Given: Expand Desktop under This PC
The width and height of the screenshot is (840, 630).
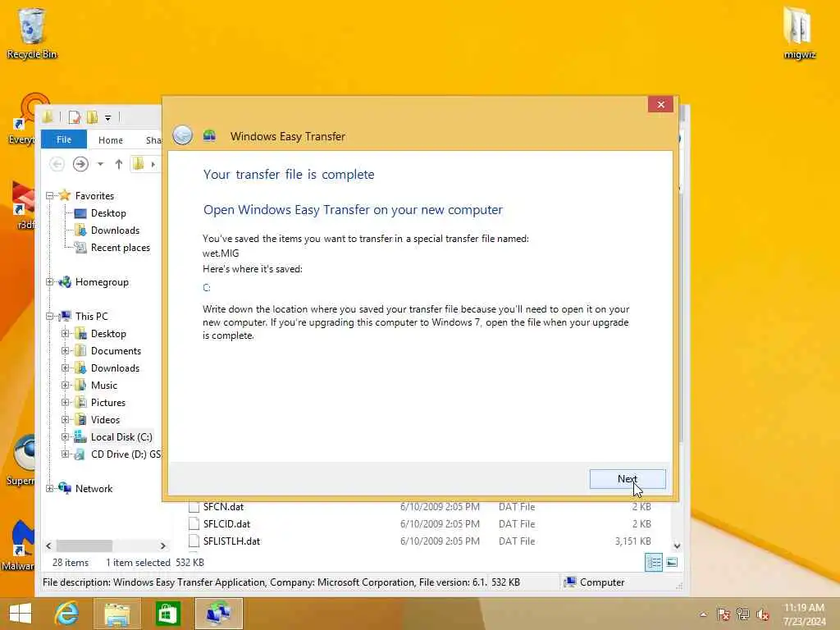Looking at the screenshot, I should tap(65, 333).
